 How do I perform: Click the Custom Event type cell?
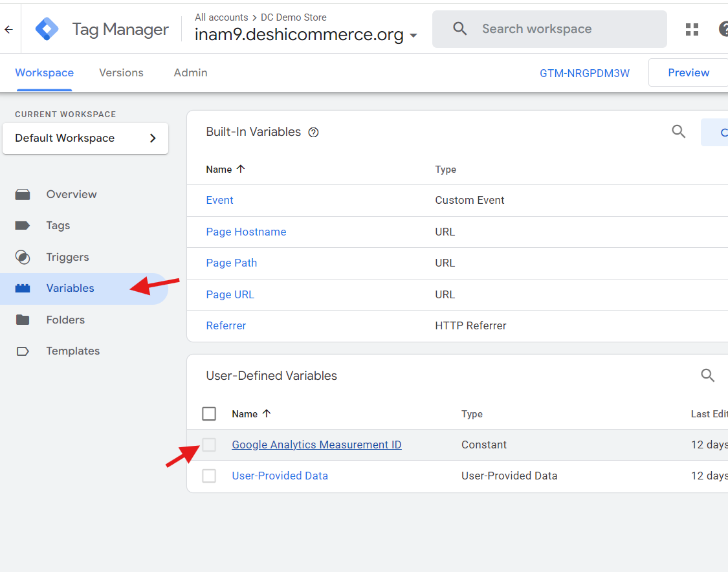[469, 200]
